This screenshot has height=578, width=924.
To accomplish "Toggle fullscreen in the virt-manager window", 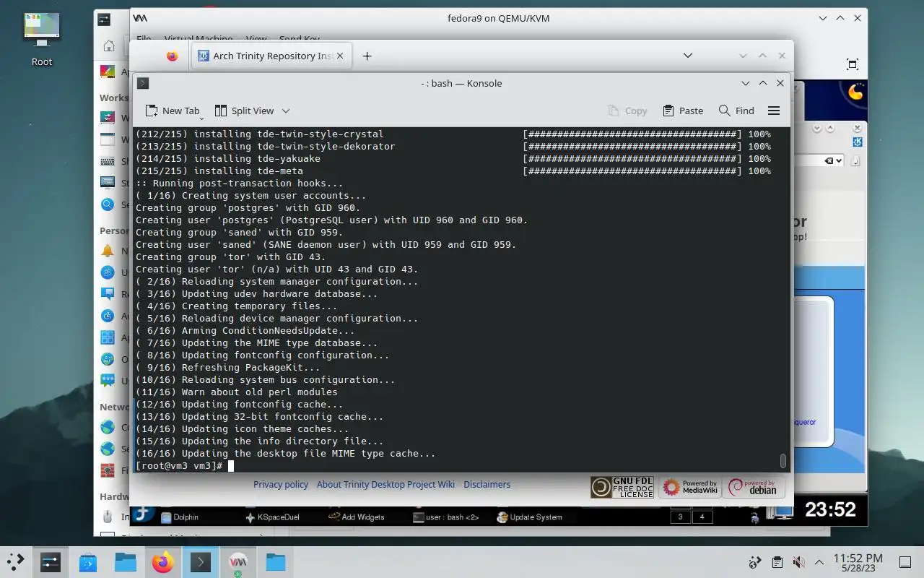I will pyautogui.click(x=852, y=64).
